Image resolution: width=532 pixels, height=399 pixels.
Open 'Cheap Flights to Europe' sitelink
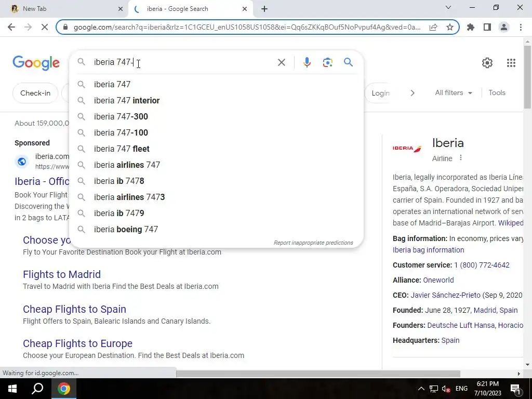(77, 343)
